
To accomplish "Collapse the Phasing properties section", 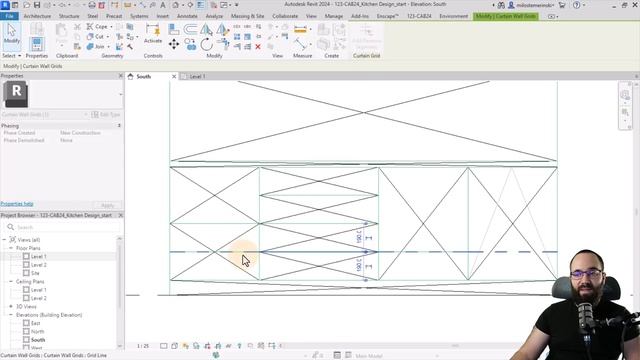I will [119, 126].
